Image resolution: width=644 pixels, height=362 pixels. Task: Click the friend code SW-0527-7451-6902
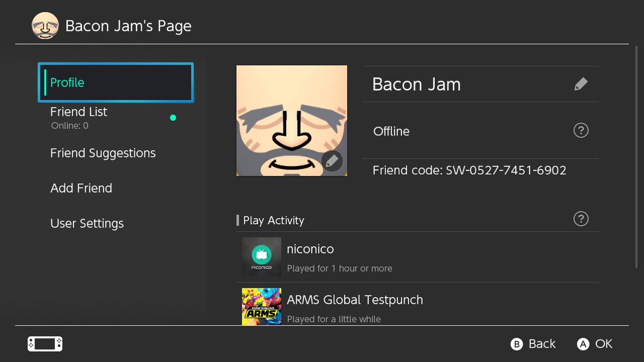click(x=470, y=171)
